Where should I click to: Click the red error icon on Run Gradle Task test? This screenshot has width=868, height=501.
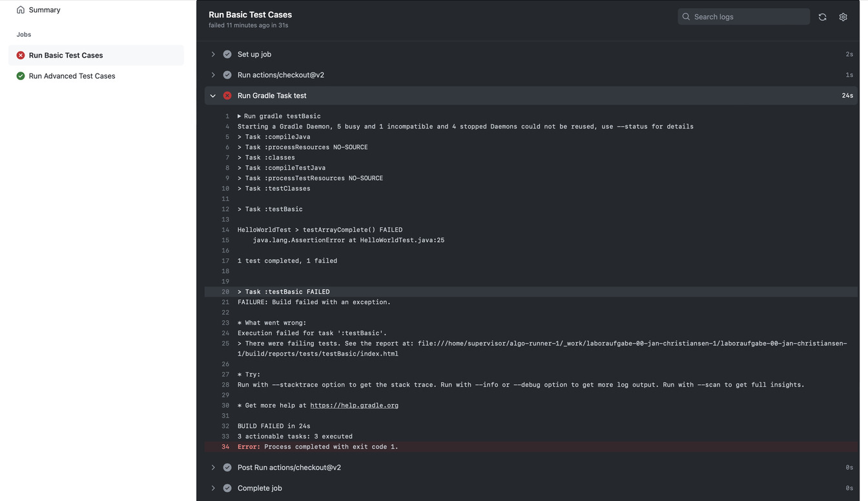pos(227,96)
